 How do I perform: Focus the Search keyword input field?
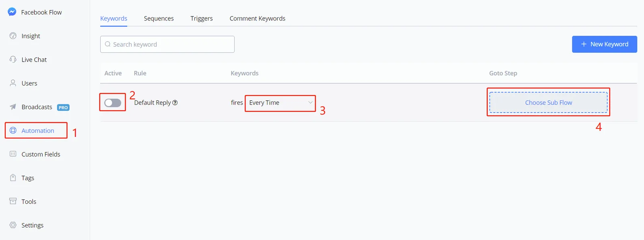167,44
